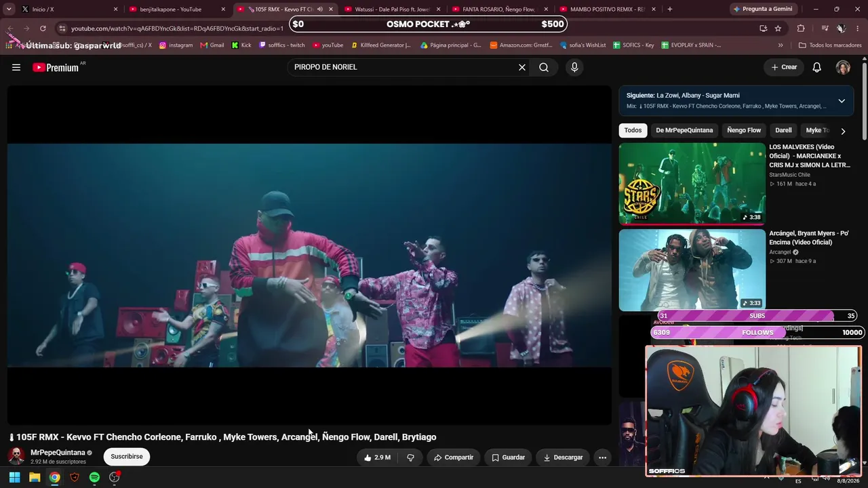868x488 pixels.
Task: Open Kick bookmark
Action: point(241,45)
